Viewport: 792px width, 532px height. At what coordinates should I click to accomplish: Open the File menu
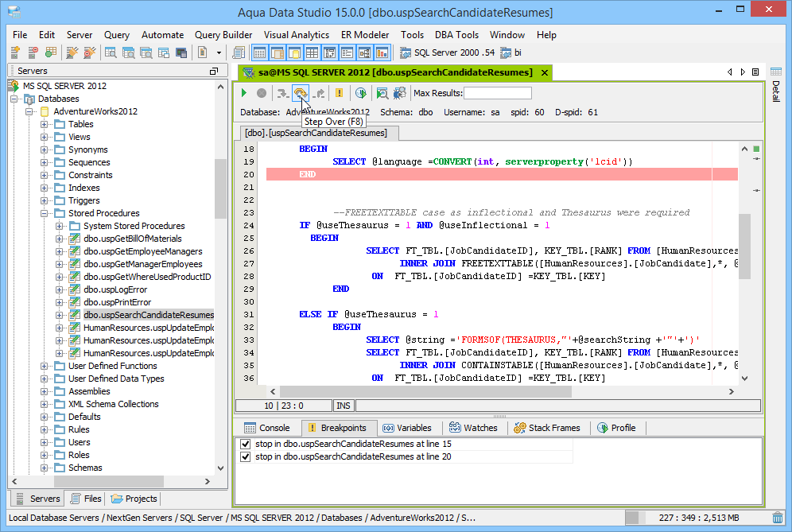coord(20,35)
